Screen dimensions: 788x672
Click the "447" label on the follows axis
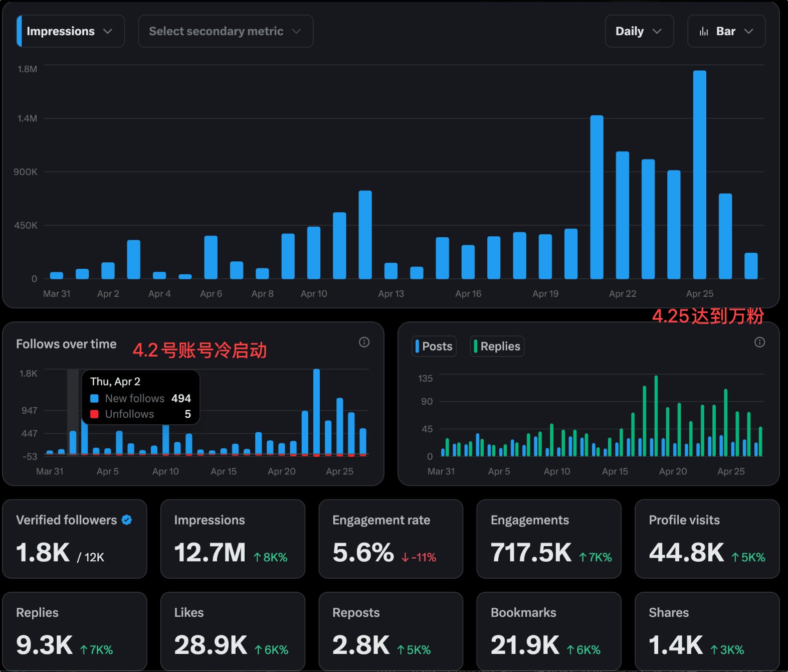pos(30,434)
